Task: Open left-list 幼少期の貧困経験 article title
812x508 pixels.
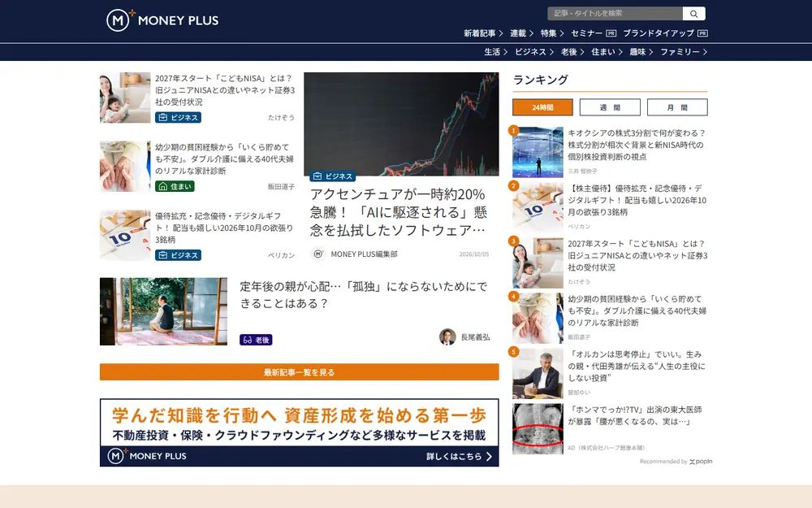Action: (225, 159)
